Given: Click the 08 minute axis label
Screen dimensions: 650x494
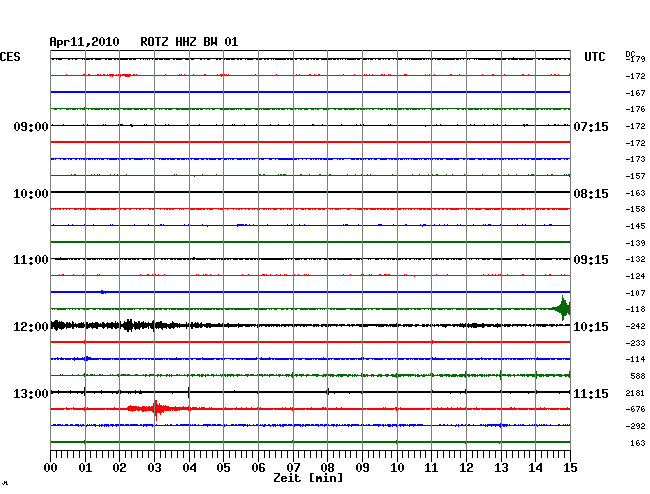Looking at the screenshot, I should point(327,468).
